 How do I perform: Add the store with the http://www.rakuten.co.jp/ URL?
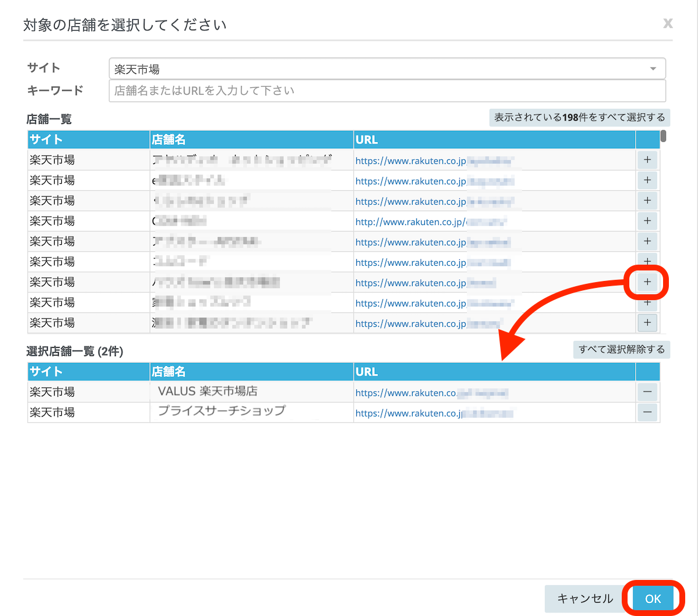coord(647,221)
